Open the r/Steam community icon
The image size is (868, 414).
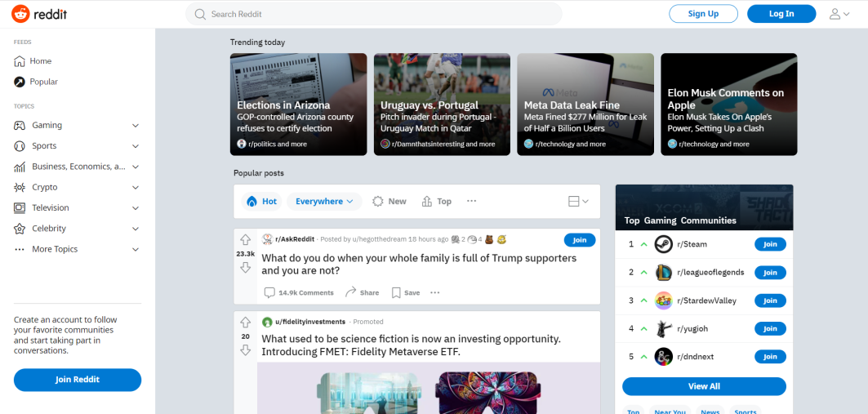click(663, 244)
